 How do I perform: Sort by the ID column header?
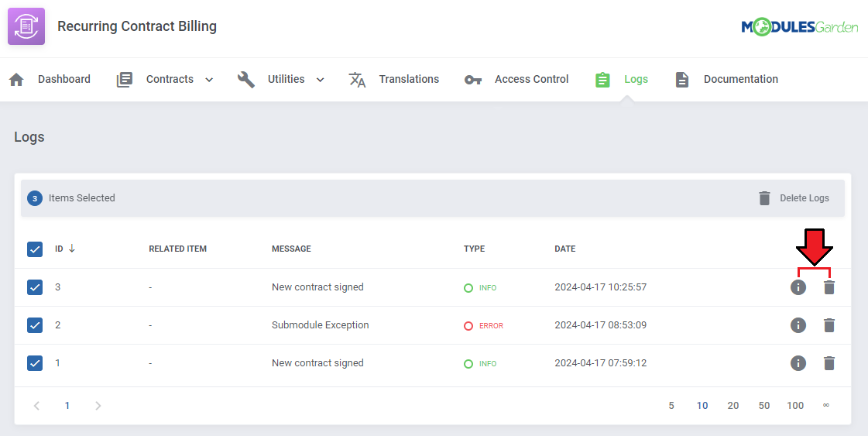tap(59, 249)
